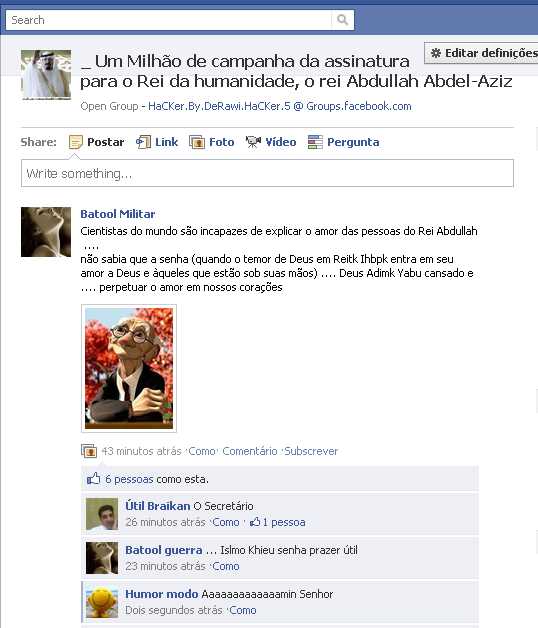Click the Write something text box
Image resolution: width=538 pixels, height=628 pixels.
267,173
